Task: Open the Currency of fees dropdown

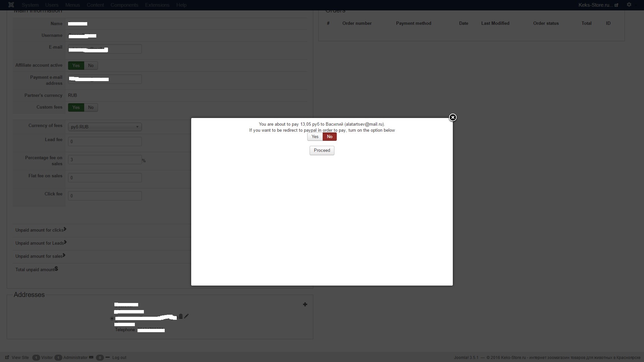Action: [x=105, y=127]
